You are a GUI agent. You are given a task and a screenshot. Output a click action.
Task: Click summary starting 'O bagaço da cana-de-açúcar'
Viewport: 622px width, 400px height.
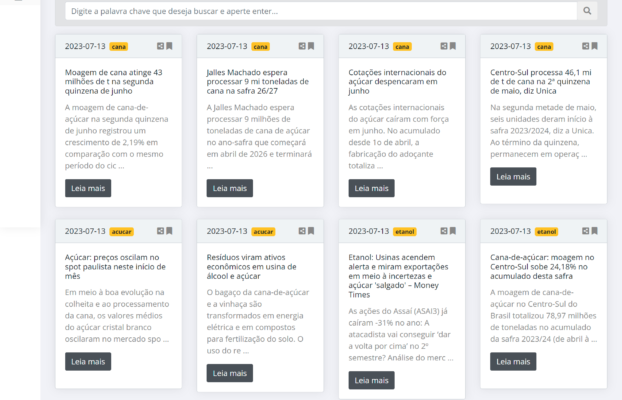pyautogui.click(x=258, y=321)
